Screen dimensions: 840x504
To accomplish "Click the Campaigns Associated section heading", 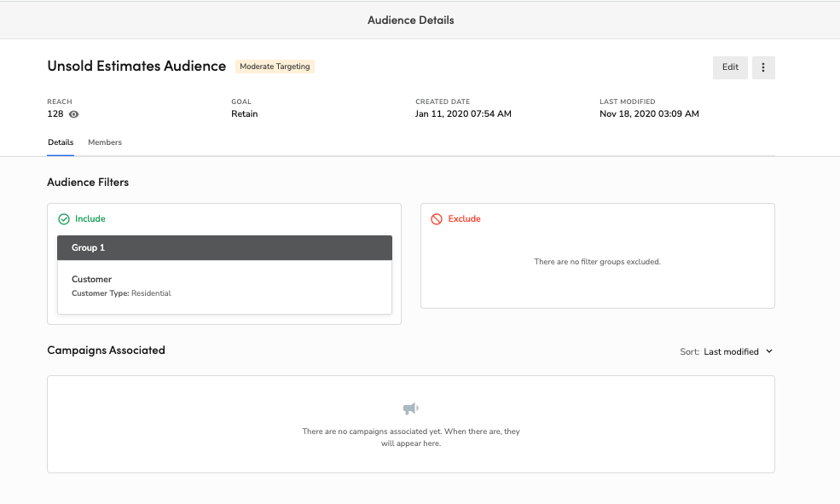I will tap(106, 350).
